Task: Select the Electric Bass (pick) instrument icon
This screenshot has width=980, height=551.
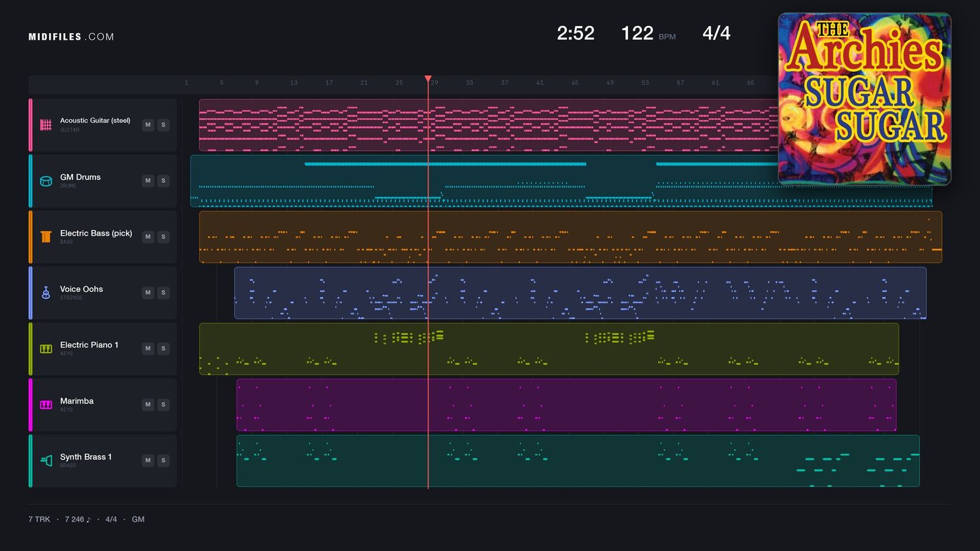Action: 46,237
